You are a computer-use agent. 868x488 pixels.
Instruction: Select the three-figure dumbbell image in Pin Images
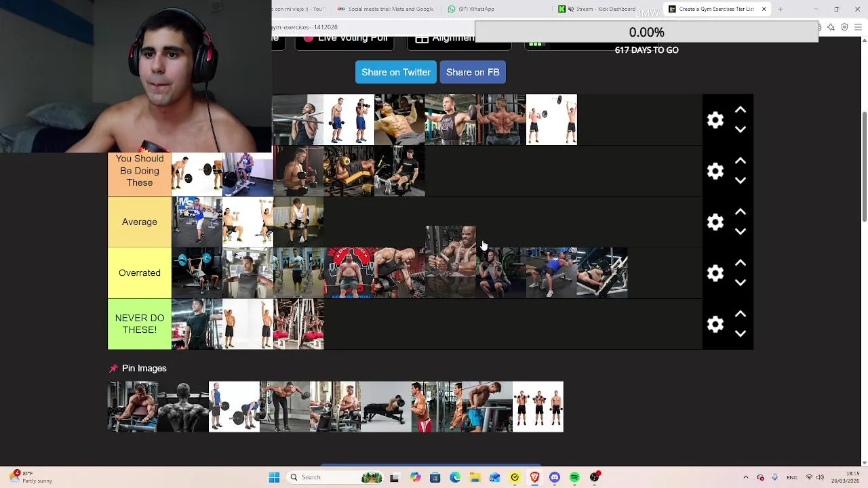pos(538,407)
